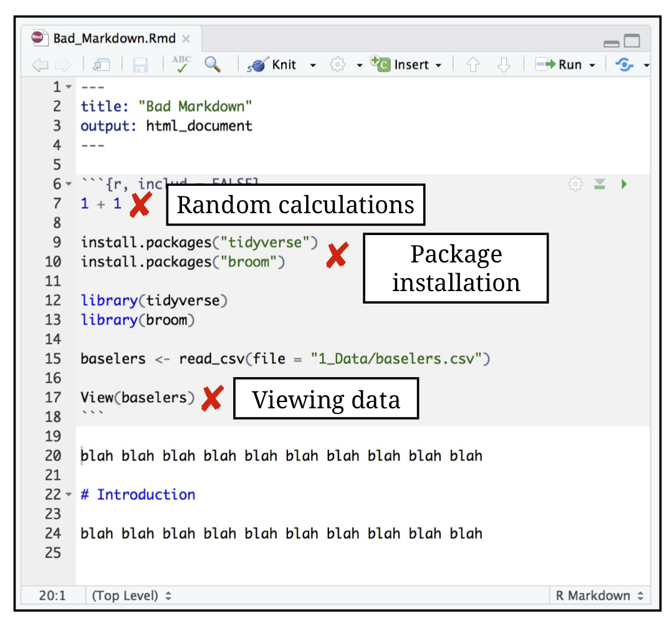The height and width of the screenshot is (619, 672).
Task: Click blah text on line 24
Action: [282, 534]
